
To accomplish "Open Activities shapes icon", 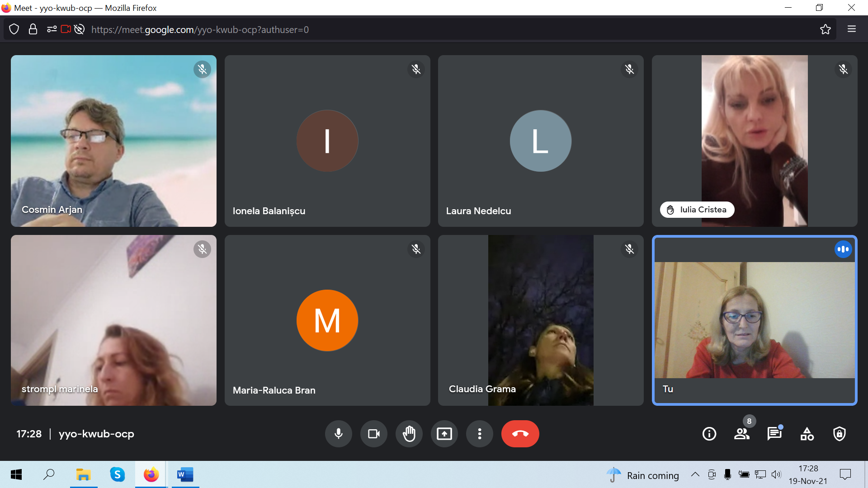I will pos(807,434).
